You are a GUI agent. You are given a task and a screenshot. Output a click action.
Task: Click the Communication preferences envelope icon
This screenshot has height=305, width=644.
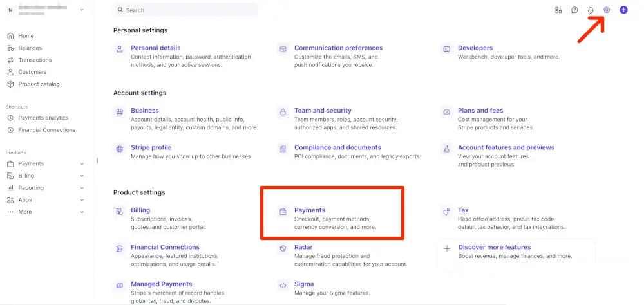(283, 50)
